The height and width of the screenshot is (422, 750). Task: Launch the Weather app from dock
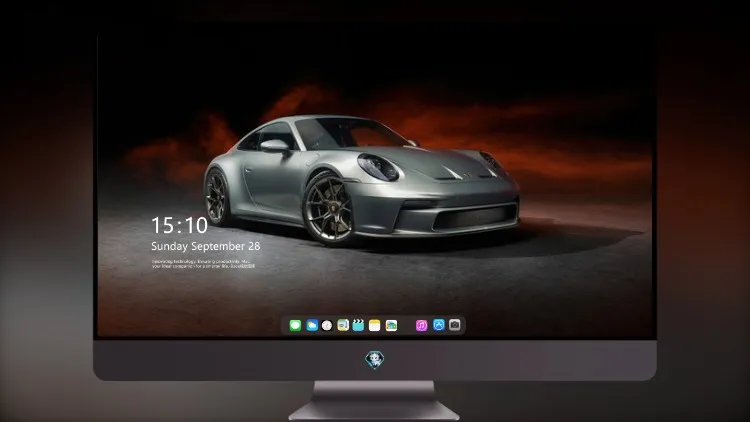click(312, 325)
